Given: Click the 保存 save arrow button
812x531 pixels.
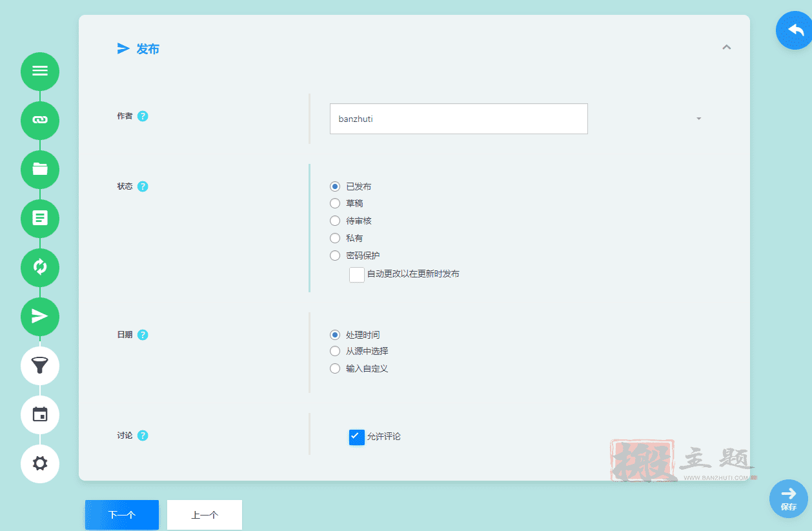Looking at the screenshot, I should pos(789,499).
